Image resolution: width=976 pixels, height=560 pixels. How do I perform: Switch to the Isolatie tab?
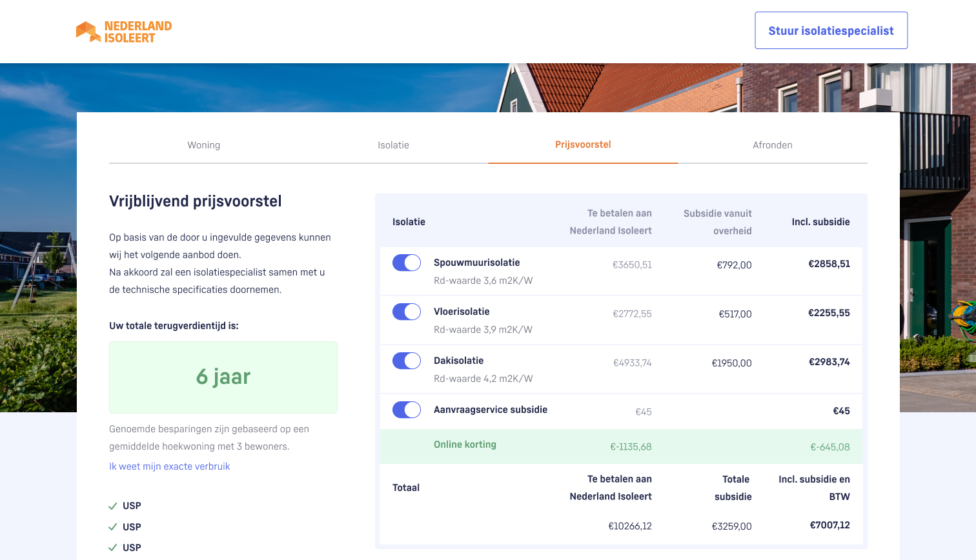pos(393,145)
